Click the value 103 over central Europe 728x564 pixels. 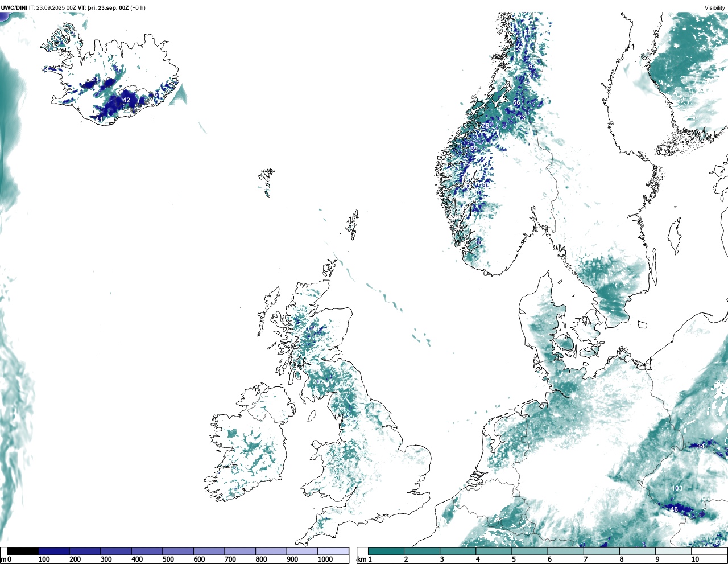(677, 488)
